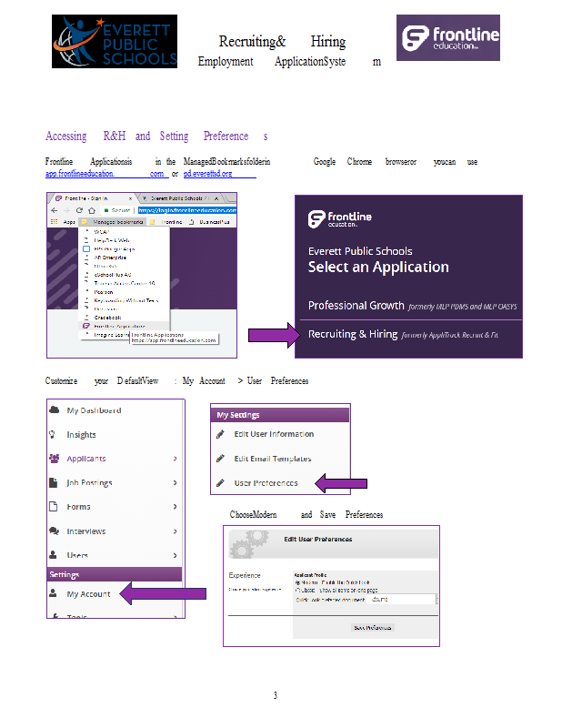
Task: Click the browser back arrow icon
Action: tap(55, 210)
